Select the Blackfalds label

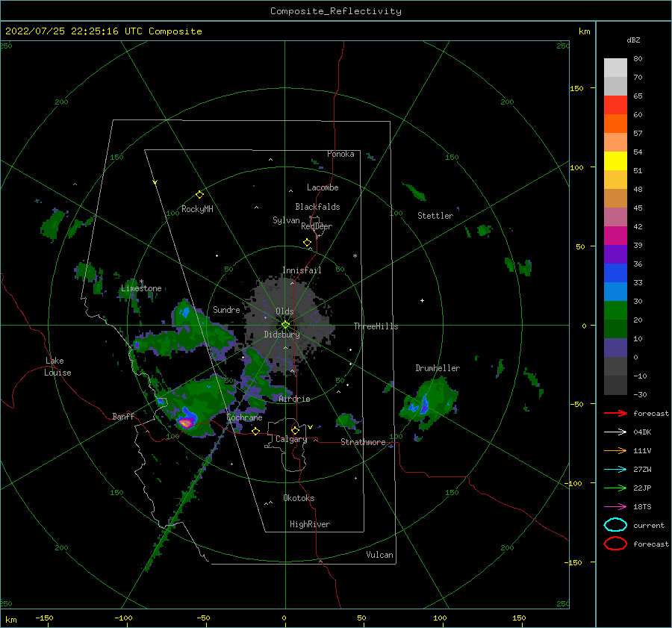pyautogui.click(x=317, y=207)
